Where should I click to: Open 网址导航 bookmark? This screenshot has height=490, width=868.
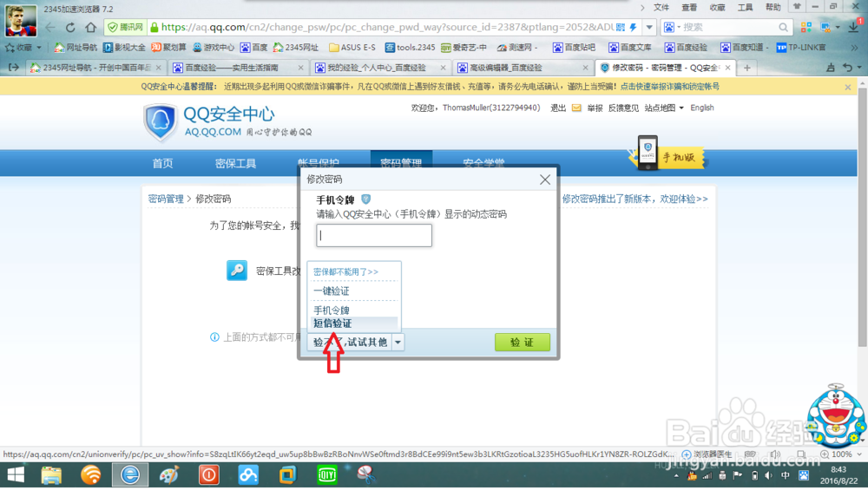tap(76, 48)
